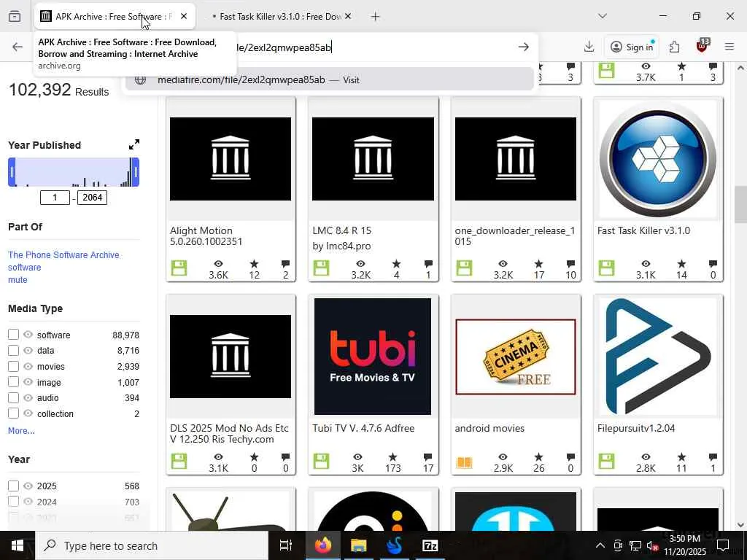Screen dimensions: 747x560
Task: Open The Phone Software Archive link
Action: pos(63,254)
